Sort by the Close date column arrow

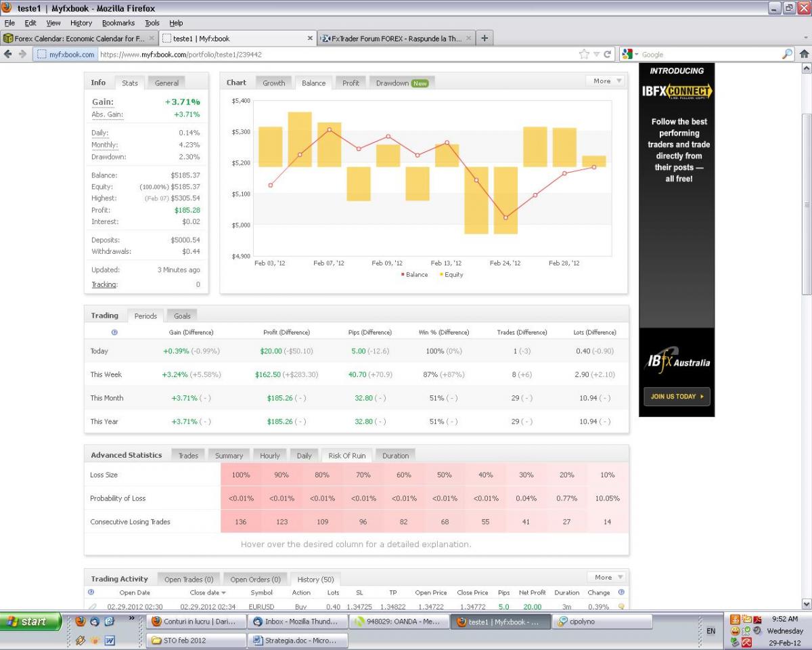[224, 593]
